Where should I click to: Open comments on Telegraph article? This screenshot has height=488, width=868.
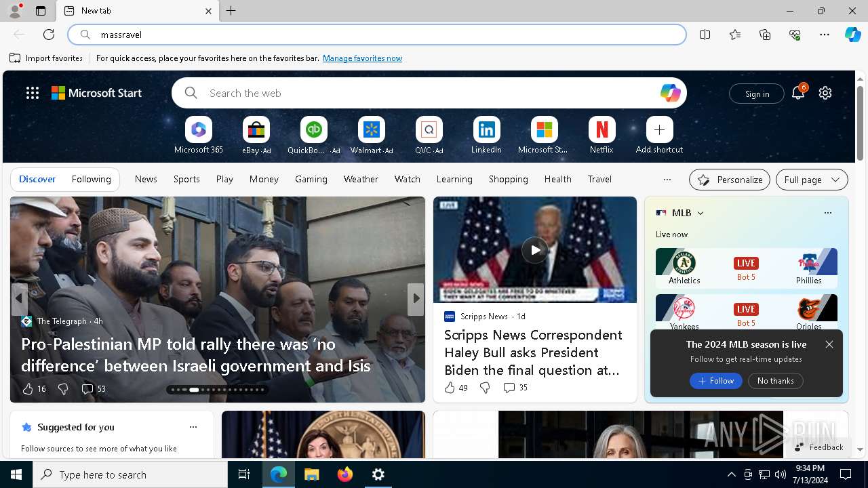pos(93,388)
